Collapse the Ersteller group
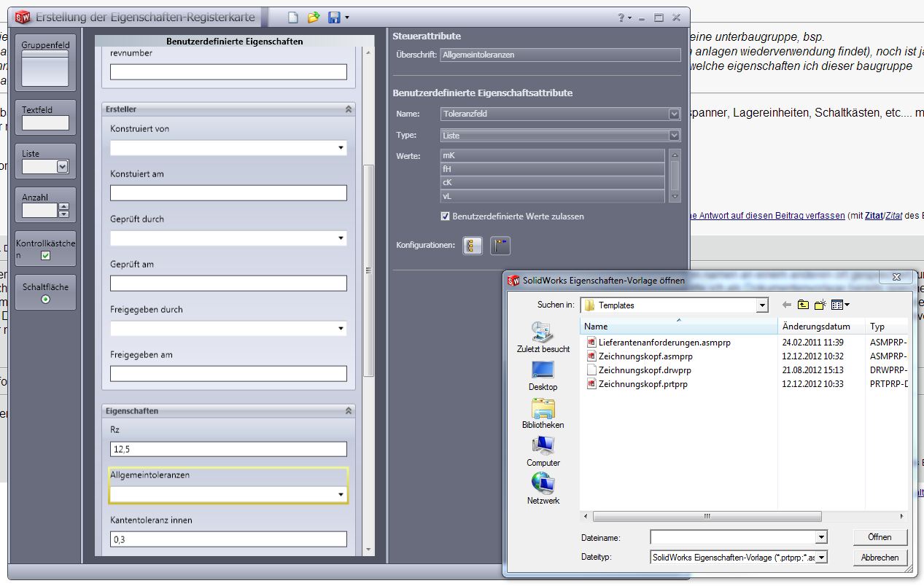Screen dimensions: 924x586 tap(349, 109)
